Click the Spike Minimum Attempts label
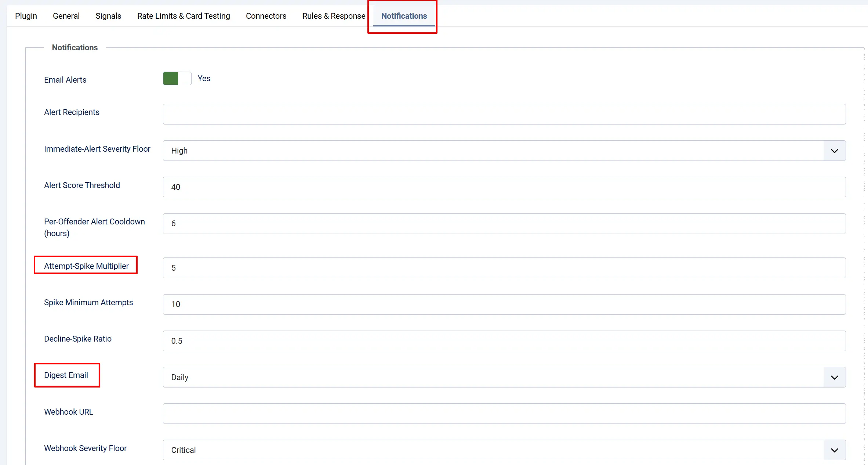The width and height of the screenshot is (868, 465). [88, 302]
